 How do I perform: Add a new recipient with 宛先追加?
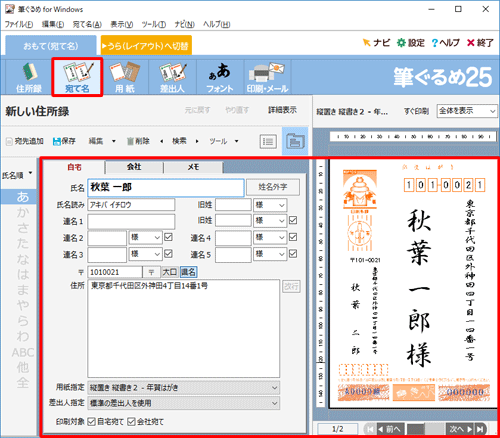[25, 141]
